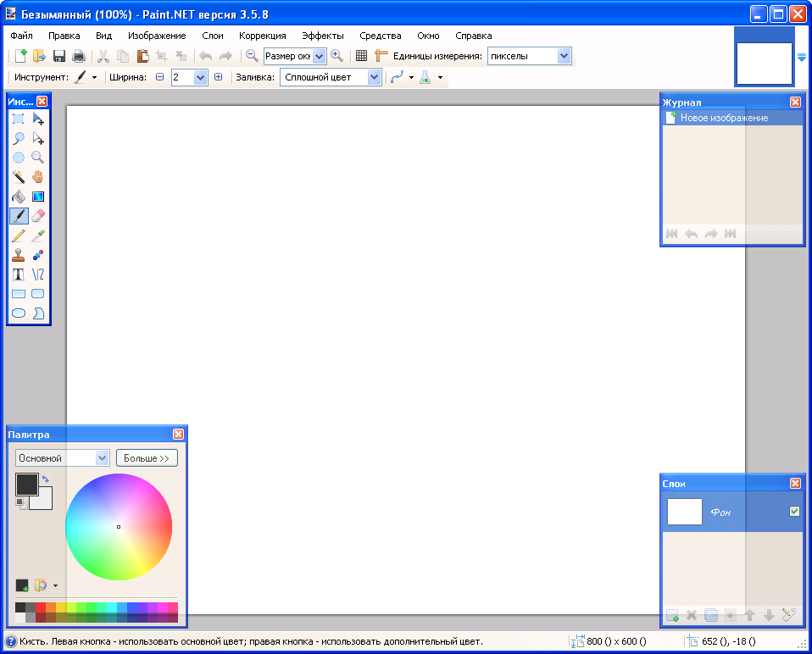Image resolution: width=812 pixels, height=654 pixels.
Task: Select Новое изображение history entry
Action: 724,118
